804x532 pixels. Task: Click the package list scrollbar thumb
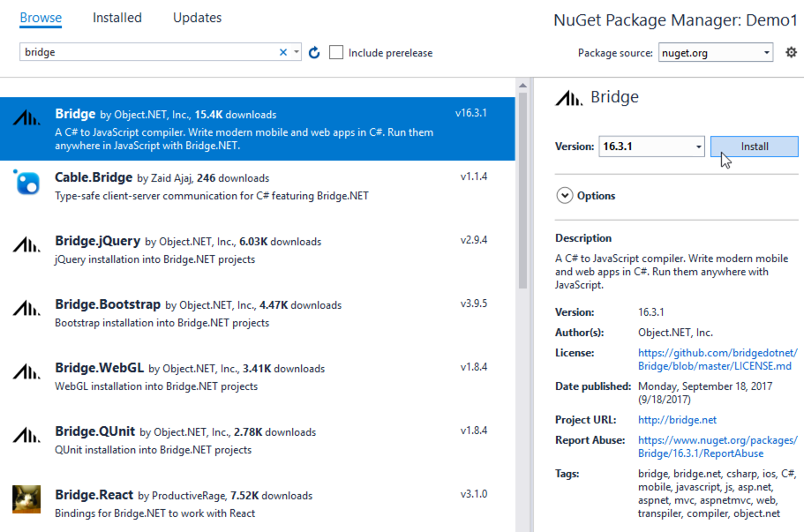point(522,191)
